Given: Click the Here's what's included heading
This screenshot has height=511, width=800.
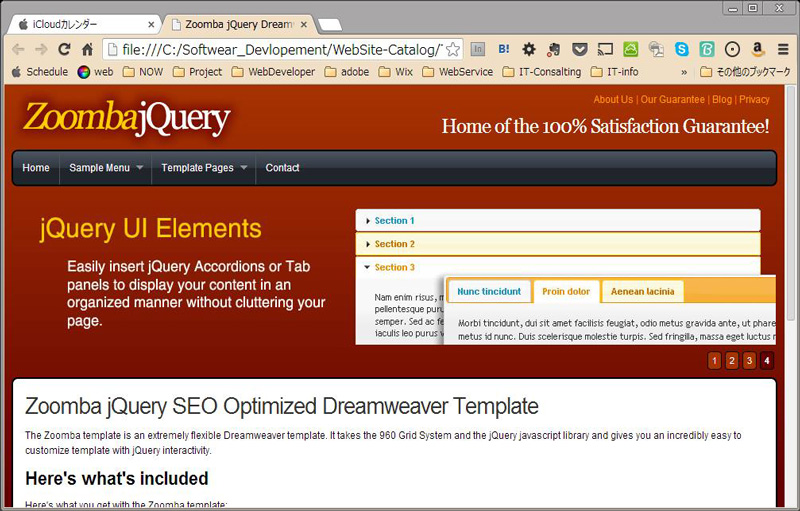Looking at the screenshot, I should click(117, 478).
